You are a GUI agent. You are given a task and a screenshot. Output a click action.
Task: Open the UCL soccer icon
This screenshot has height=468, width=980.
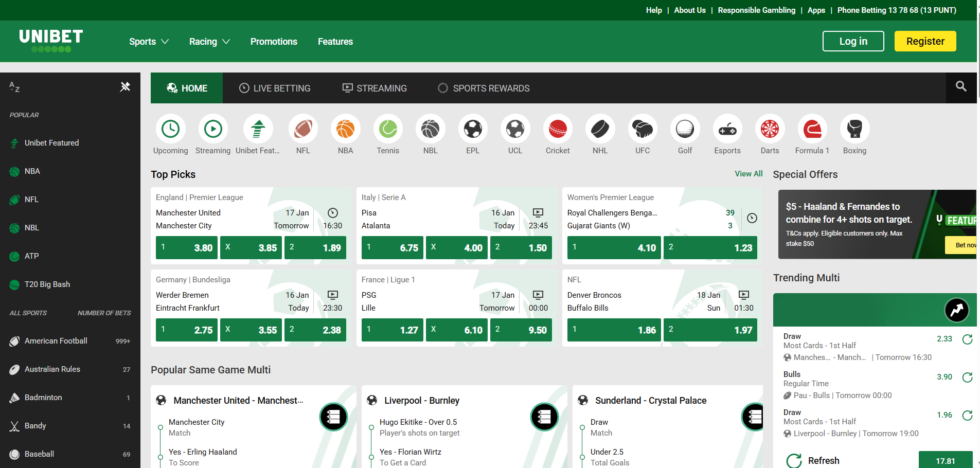click(515, 129)
